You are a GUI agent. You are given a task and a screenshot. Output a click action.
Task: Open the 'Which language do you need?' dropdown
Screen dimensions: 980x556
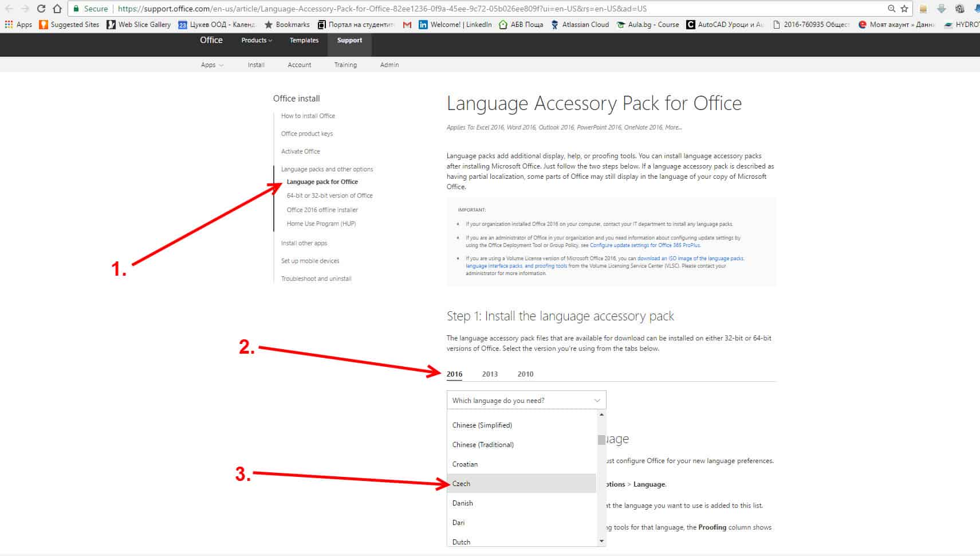tap(526, 400)
